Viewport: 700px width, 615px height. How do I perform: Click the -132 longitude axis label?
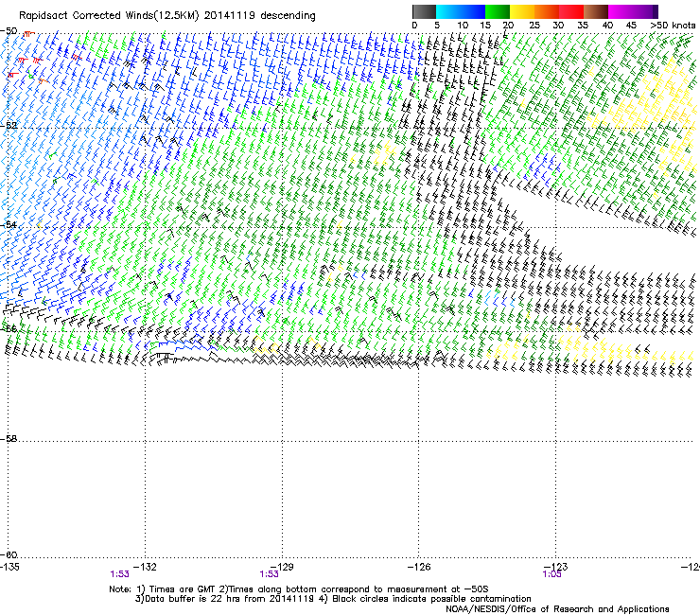(x=146, y=567)
